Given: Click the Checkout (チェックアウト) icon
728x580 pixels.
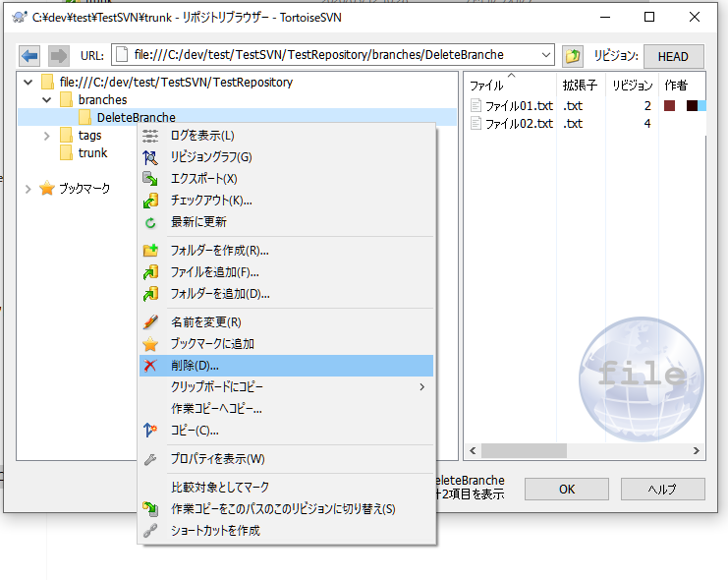Looking at the screenshot, I should tap(150, 201).
